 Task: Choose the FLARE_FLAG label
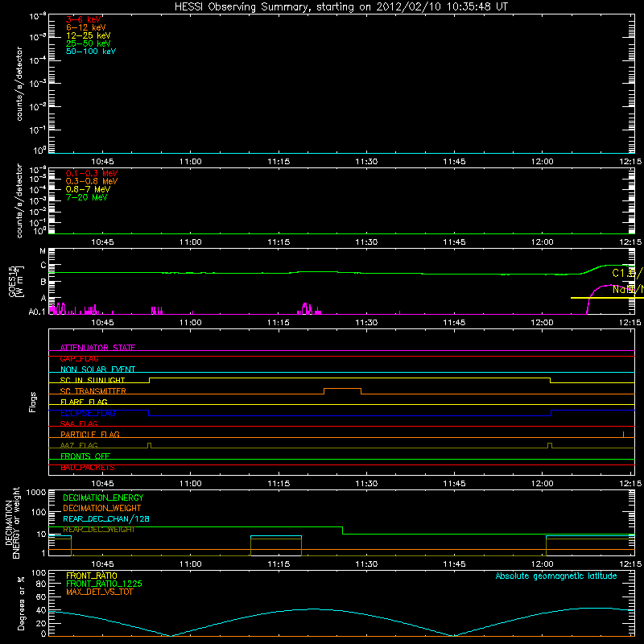84,402
